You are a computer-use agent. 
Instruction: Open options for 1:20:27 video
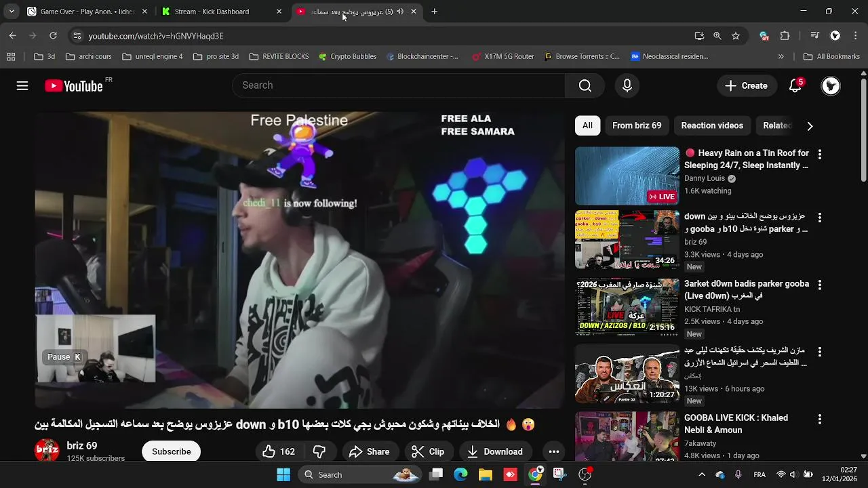819,352
